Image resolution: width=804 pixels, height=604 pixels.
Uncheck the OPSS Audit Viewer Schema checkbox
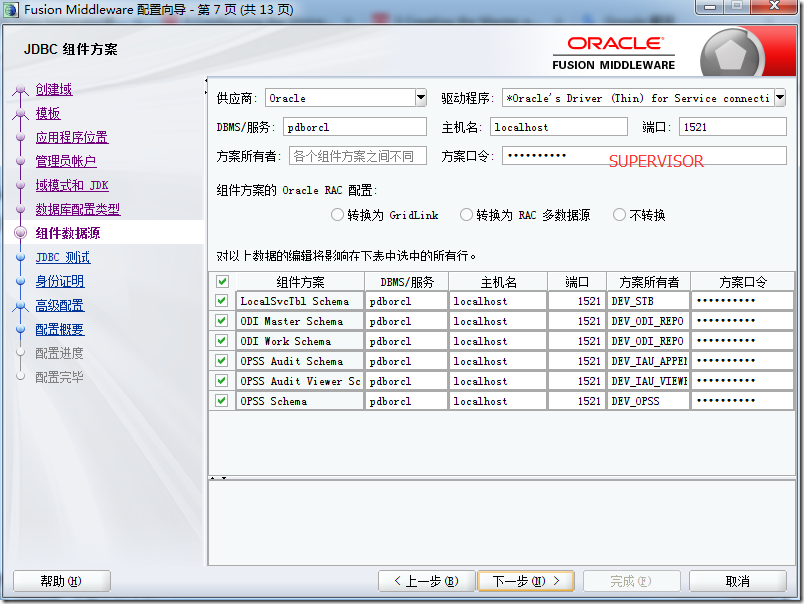[x=222, y=381]
